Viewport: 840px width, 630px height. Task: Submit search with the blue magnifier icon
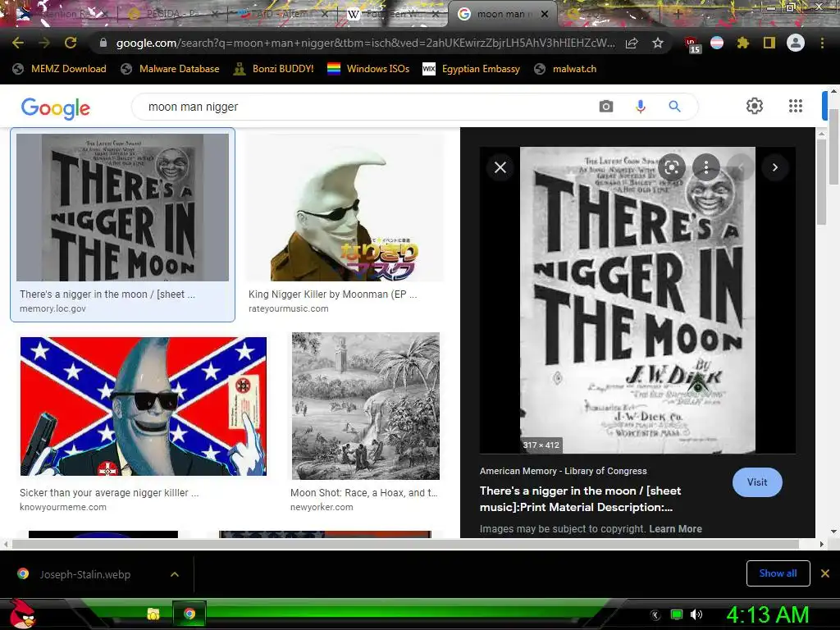click(x=674, y=107)
